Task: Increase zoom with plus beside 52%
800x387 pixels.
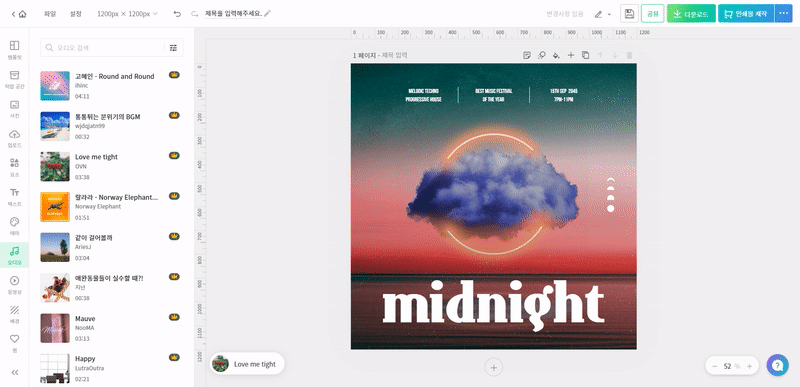Action: tap(749, 366)
